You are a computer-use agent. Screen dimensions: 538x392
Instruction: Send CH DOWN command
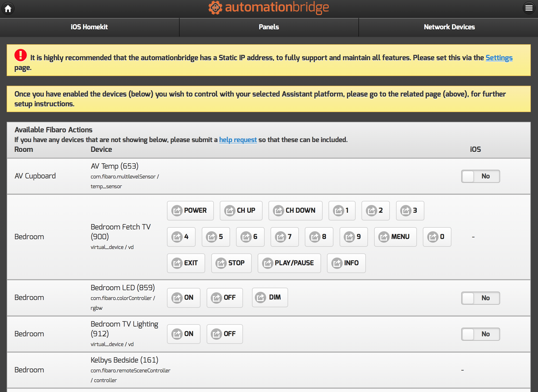click(295, 211)
